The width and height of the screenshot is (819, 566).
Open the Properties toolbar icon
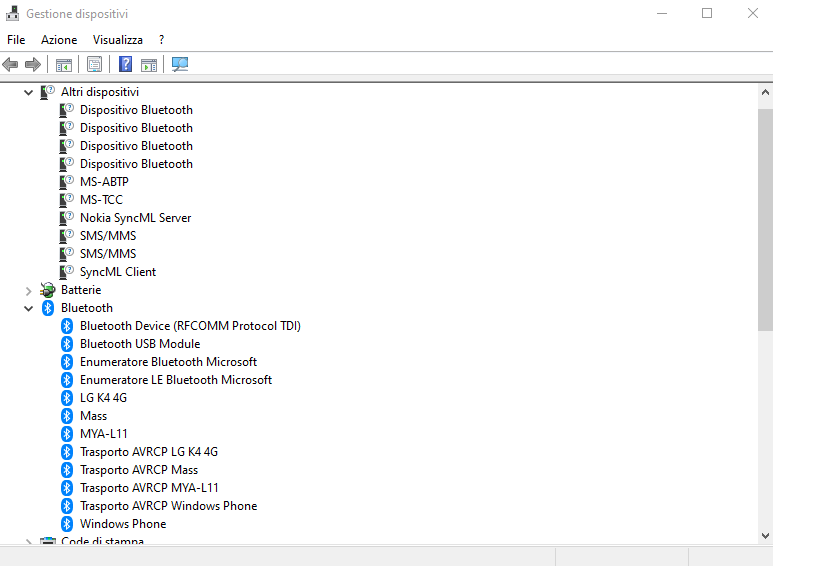click(x=95, y=65)
